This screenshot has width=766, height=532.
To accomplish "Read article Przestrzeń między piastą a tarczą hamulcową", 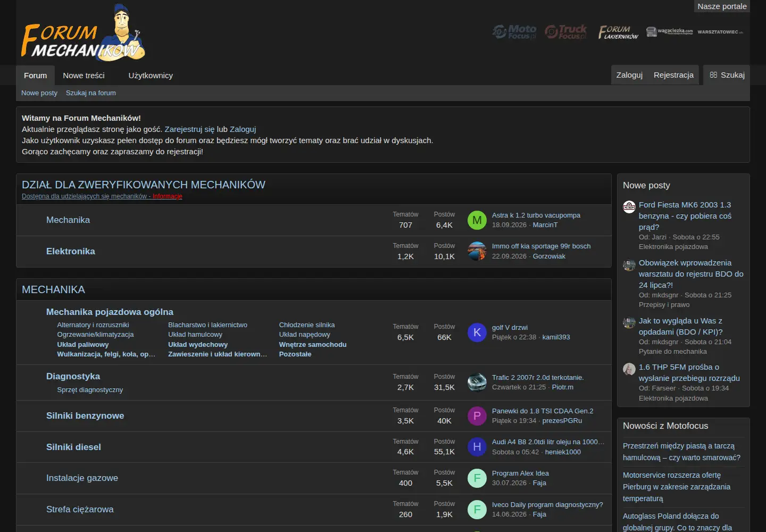I will (x=681, y=452).
